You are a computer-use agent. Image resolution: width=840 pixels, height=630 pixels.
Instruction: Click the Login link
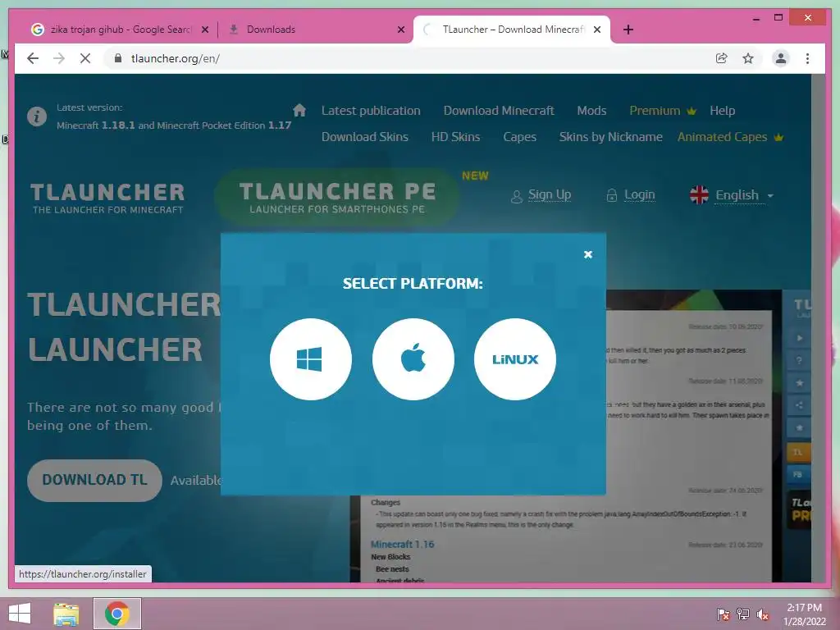[x=639, y=194]
